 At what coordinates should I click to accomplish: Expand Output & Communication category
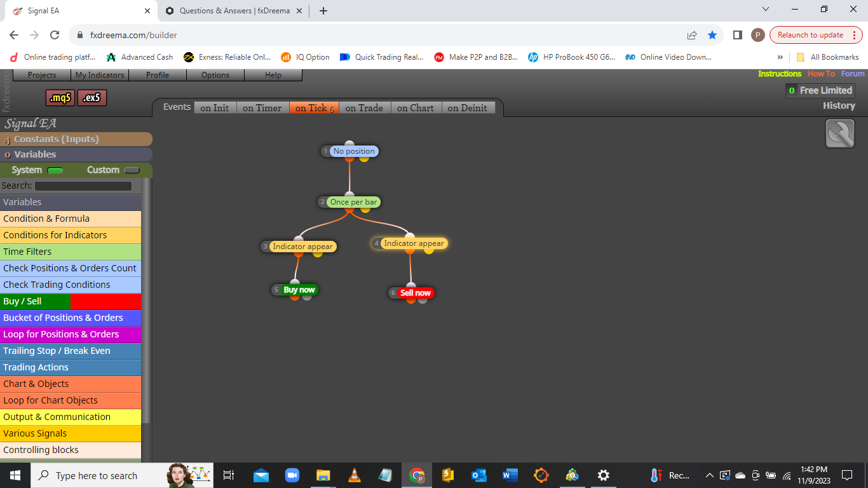71,417
